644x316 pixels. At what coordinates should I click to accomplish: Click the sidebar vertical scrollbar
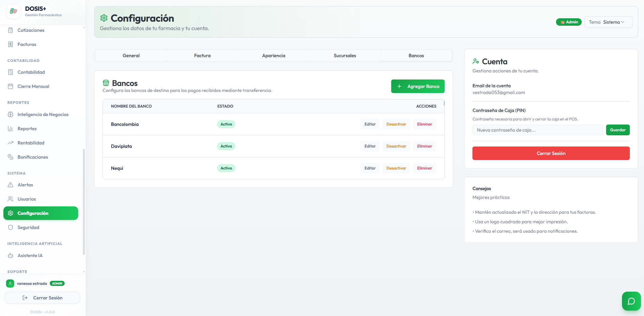point(84,202)
